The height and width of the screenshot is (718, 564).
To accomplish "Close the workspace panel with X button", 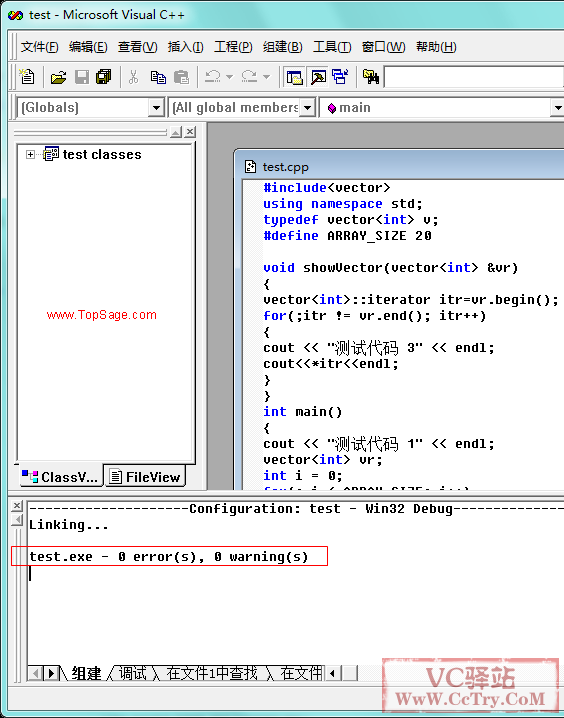I will click(x=190, y=132).
